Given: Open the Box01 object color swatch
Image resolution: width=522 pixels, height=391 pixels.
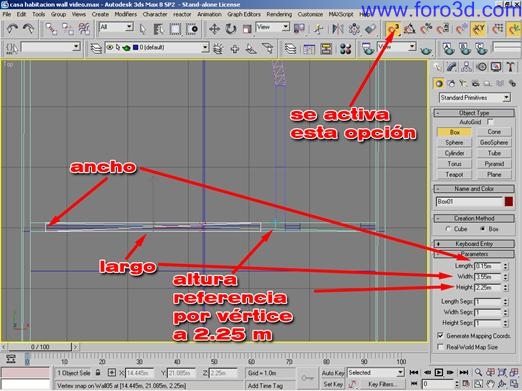Looking at the screenshot, I should tap(509, 202).
